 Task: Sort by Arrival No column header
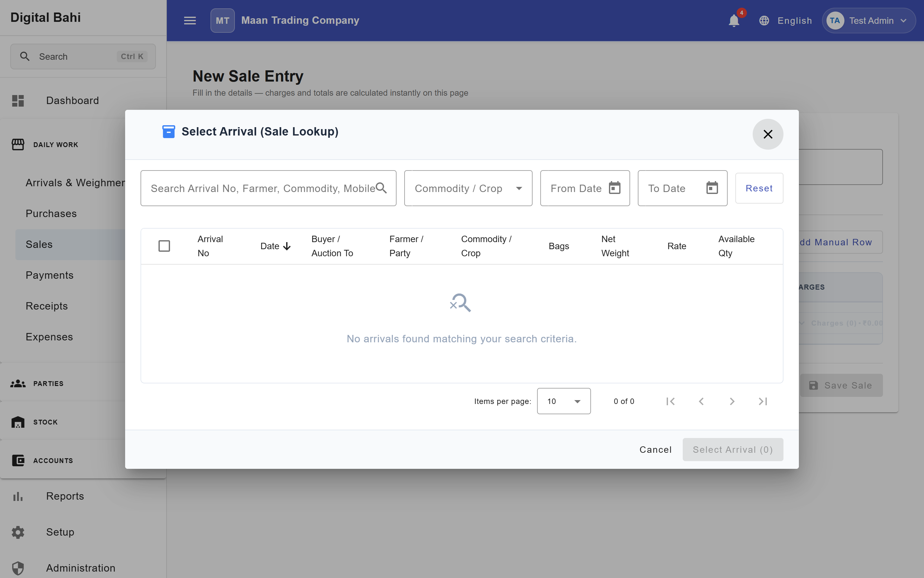[210, 246]
